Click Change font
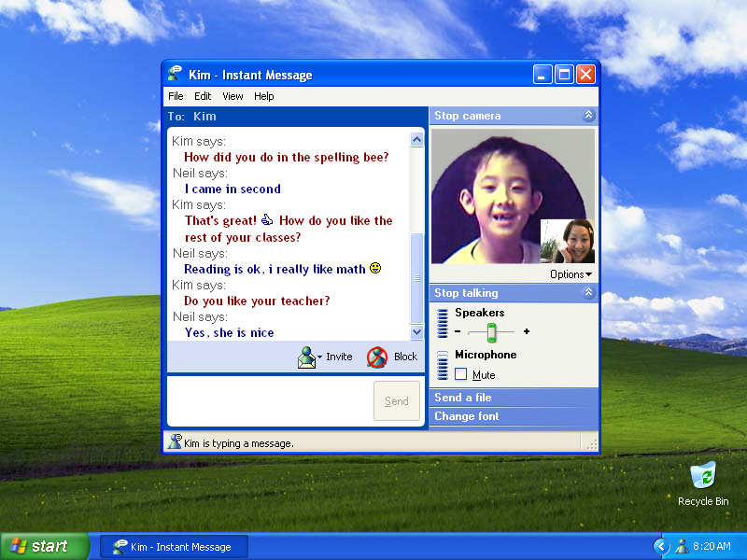This screenshot has width=747, height=560. (x=466, y=415)
